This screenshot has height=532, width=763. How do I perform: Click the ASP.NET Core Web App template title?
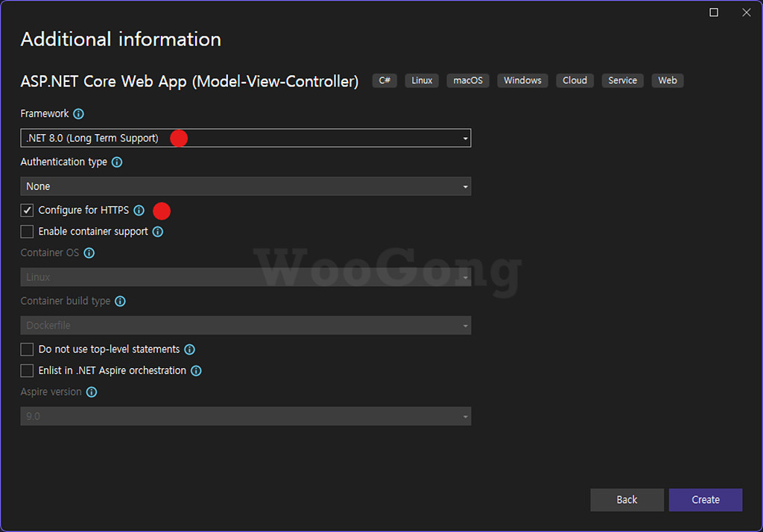tap(189, 81)
